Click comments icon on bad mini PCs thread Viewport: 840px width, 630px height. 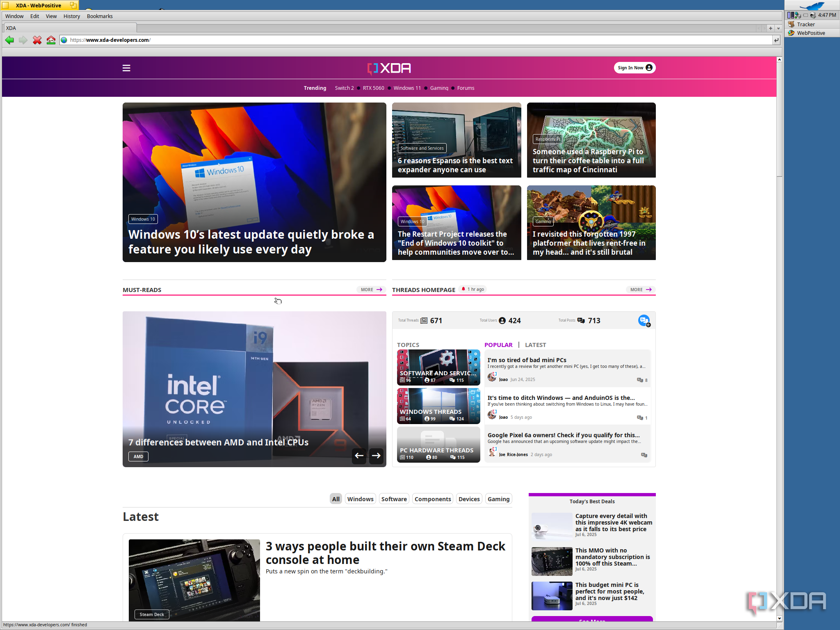pyautogui.click(x=640, y=380)
